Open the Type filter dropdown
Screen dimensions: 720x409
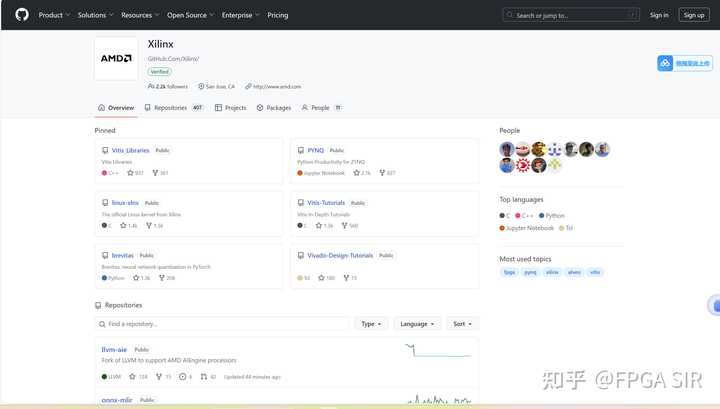coord(371,324)
